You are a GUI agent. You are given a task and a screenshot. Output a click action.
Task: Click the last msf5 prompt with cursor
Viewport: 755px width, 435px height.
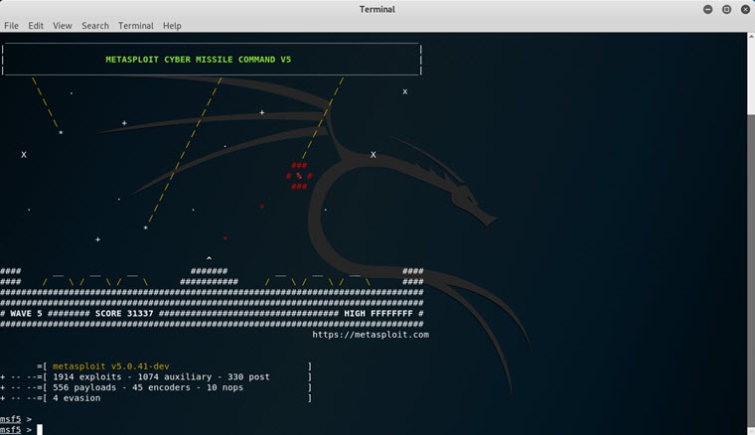click(x=21, y=429)
